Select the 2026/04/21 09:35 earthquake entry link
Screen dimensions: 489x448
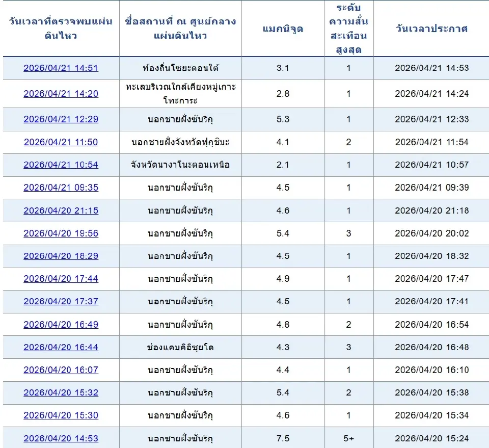pos(61,188)
